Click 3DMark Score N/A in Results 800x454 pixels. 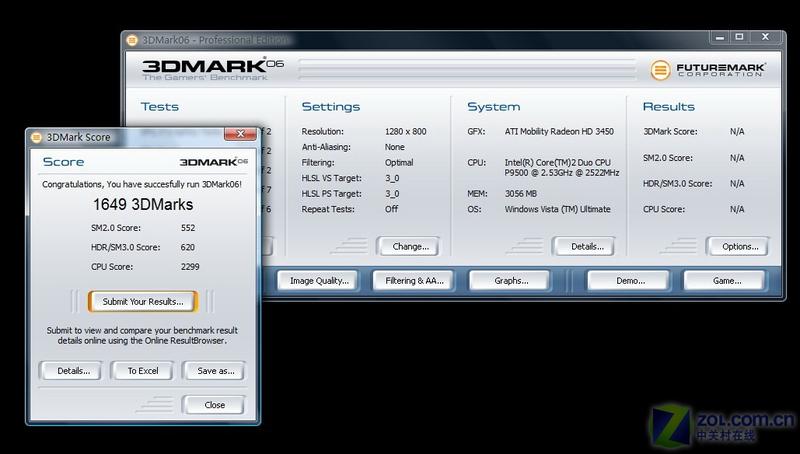pyautogui.click(x=737, y=132)
